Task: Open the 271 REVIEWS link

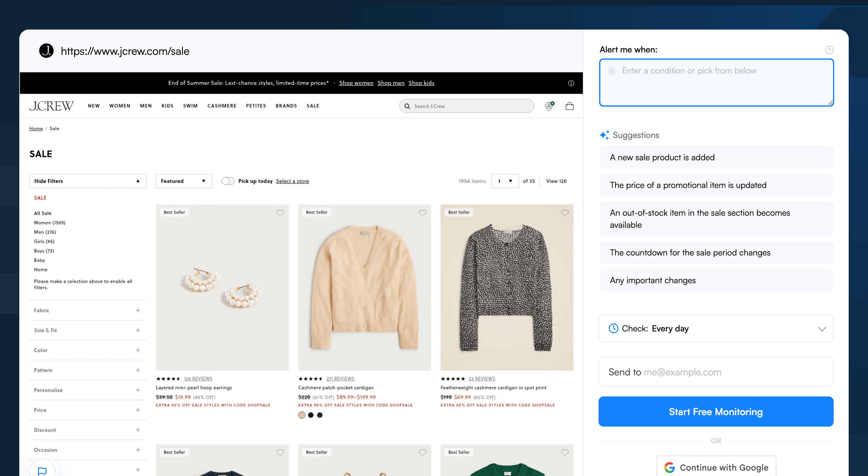Action: coord(340,379)
